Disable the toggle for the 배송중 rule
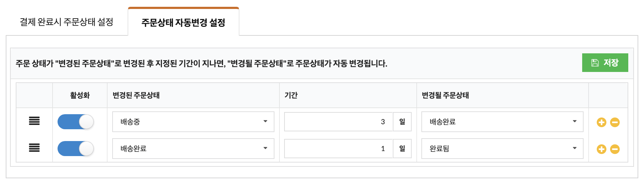644x184 pixels. [x=76, y=122]
